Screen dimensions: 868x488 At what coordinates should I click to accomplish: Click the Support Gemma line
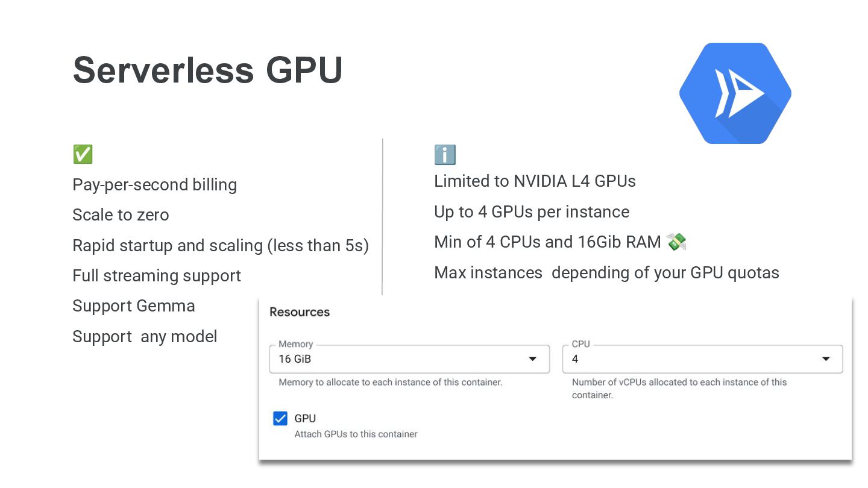tap(134, 306)
